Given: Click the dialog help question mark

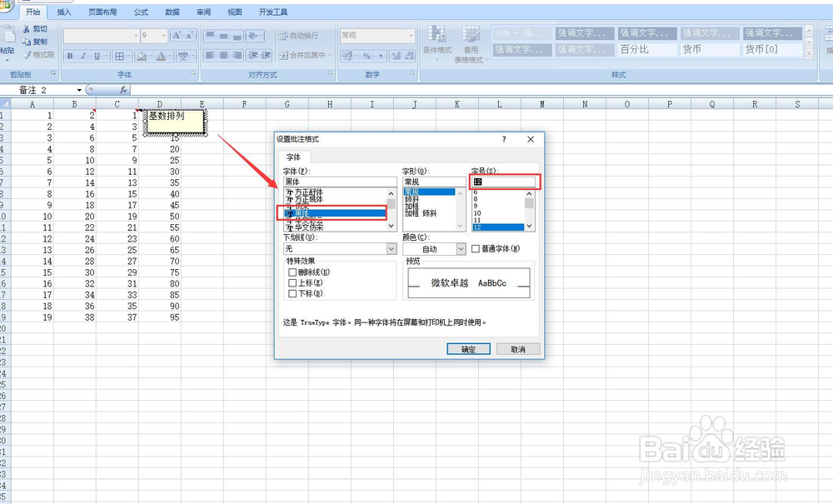Looking at the screenshot, I should 504,139.
